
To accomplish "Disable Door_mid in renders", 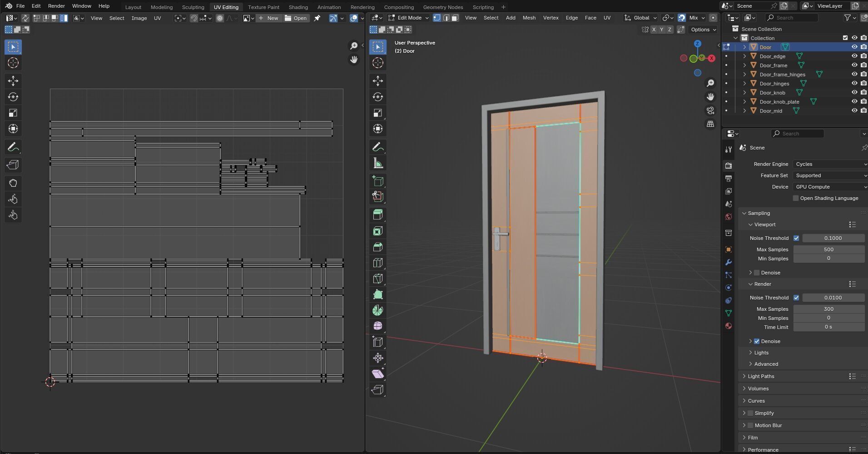I will pos(863,111).
